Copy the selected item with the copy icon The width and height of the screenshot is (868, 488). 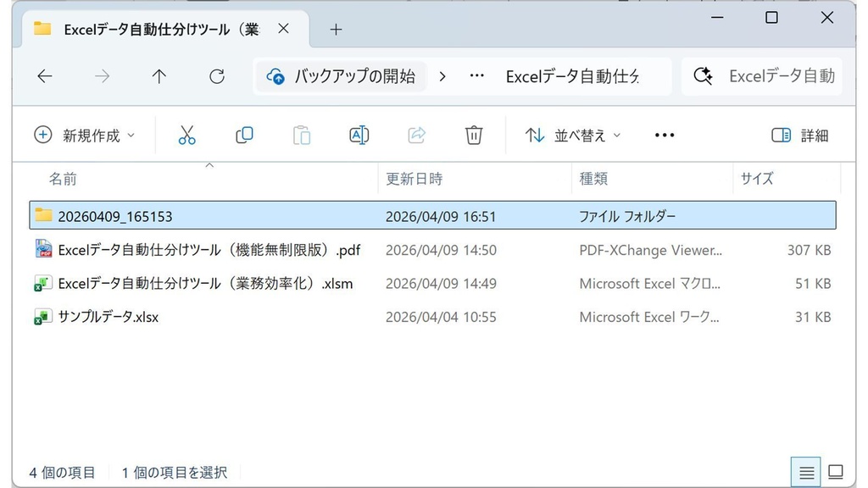pyautogui.click(x=244, y=135)
